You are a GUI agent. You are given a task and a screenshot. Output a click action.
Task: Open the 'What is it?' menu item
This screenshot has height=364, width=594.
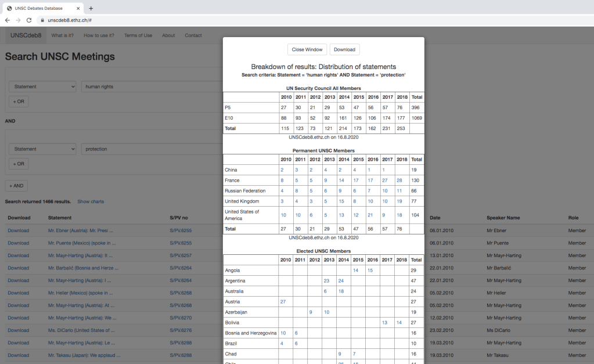62,35
